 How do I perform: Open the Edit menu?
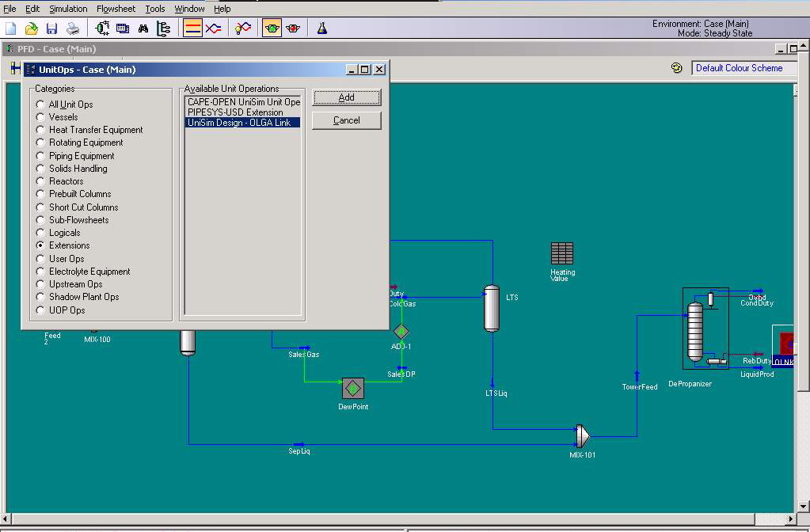tap(32, 9)
